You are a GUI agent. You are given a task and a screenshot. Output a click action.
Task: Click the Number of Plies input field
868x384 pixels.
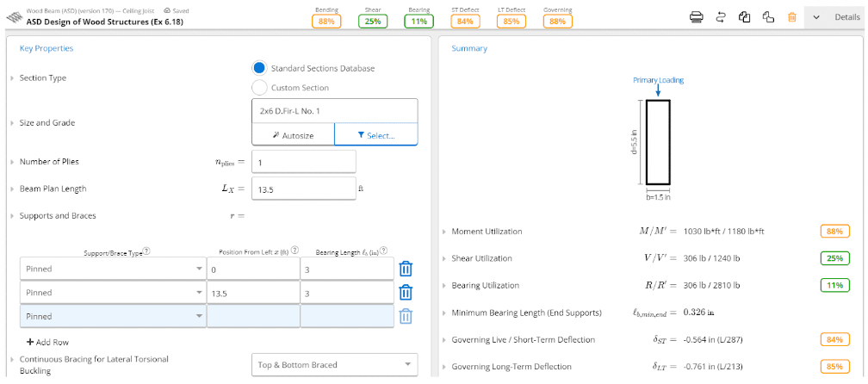click(x=303, y=162)
